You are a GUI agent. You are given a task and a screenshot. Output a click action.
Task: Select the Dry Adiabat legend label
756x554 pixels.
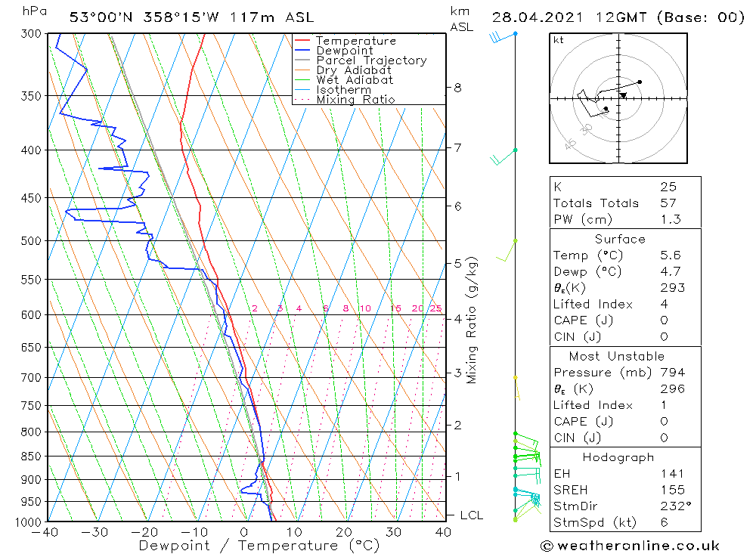point(353,70)
